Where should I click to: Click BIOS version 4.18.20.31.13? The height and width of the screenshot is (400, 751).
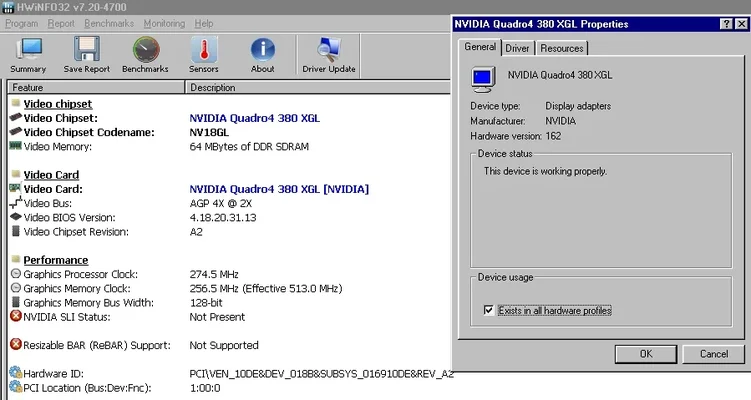coord(223,217)
